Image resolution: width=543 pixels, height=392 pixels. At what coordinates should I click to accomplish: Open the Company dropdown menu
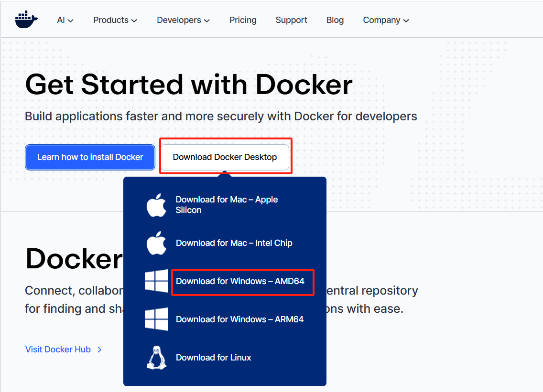[386, 20]
